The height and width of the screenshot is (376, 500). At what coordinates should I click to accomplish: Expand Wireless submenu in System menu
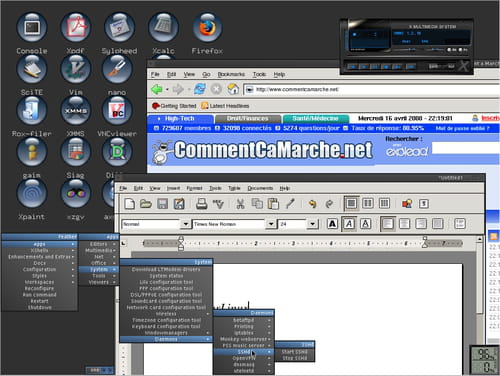[x=166, y=314]
